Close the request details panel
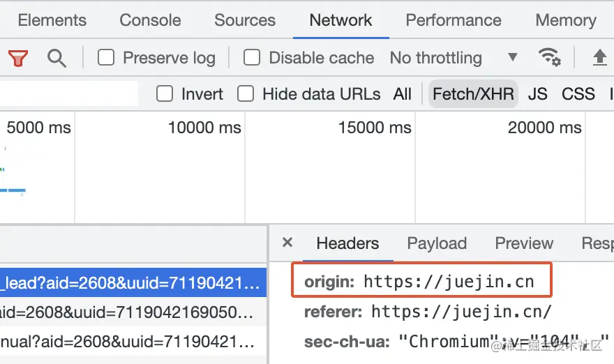614x364 pixels. click(x=287, y=243)
